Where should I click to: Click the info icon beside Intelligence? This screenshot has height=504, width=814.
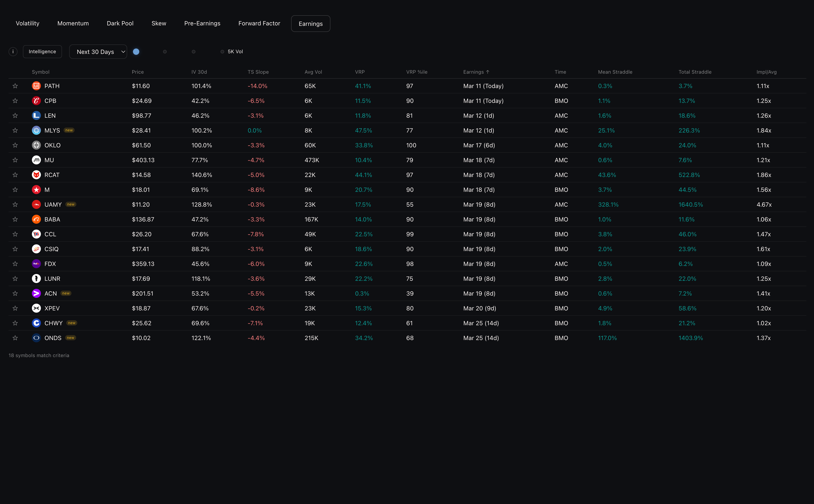(13, 52)
